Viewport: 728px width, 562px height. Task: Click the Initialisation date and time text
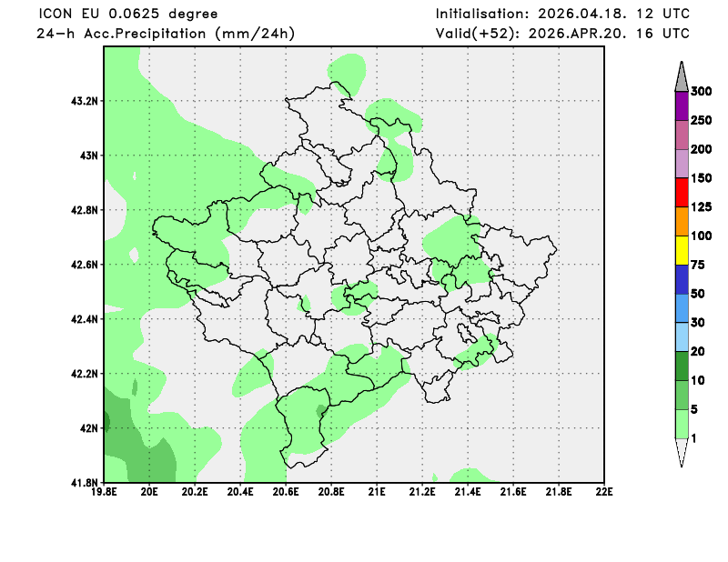coord(562,14)
